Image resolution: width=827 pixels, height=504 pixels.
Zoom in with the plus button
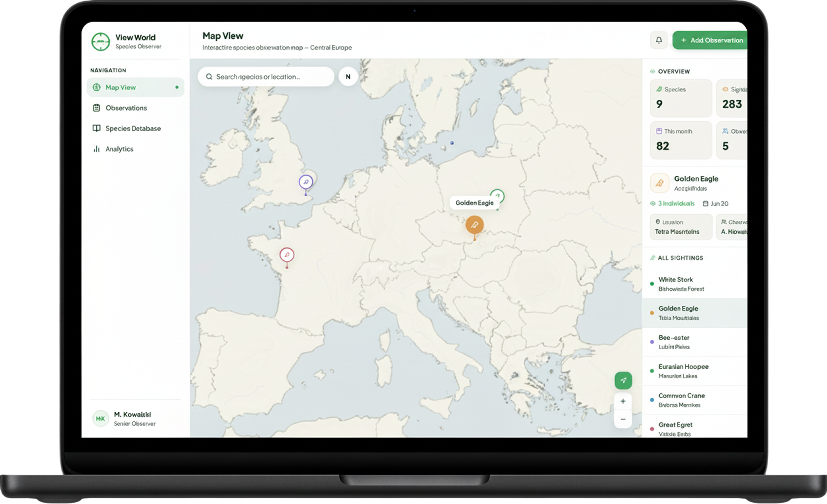[x=623, y=401]
